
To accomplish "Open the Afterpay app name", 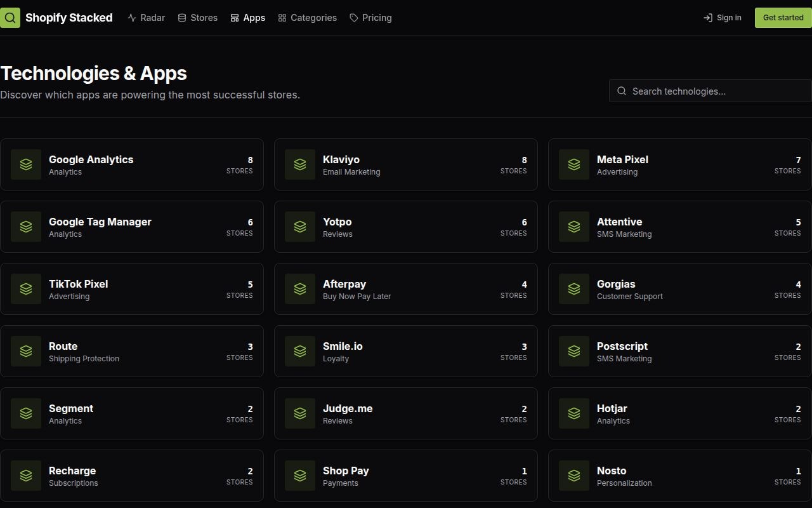I will [344, 284].
